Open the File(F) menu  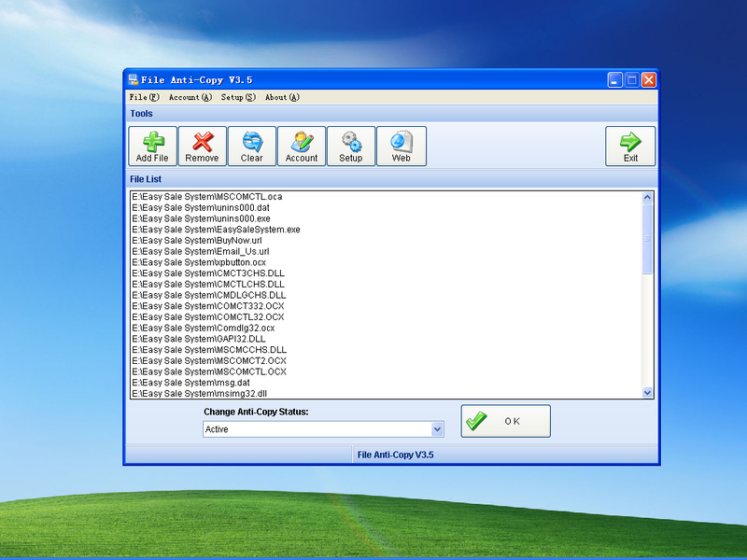coord(144,97)
